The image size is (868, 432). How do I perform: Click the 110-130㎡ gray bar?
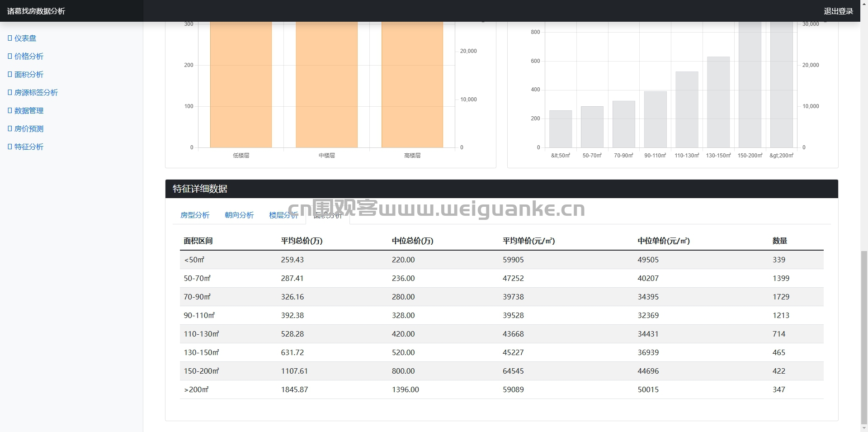click(x=687, y=109)
